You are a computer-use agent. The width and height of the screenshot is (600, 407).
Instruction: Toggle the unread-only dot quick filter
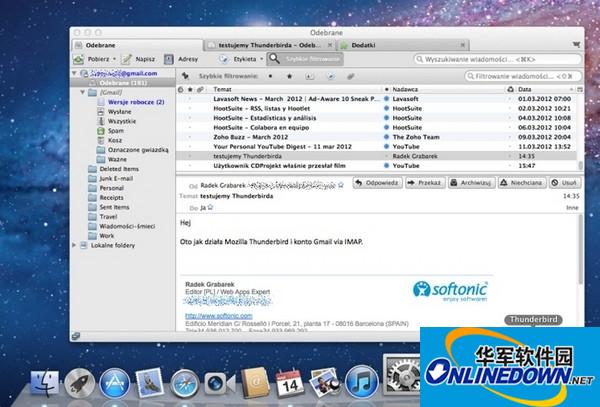(271, 76)
